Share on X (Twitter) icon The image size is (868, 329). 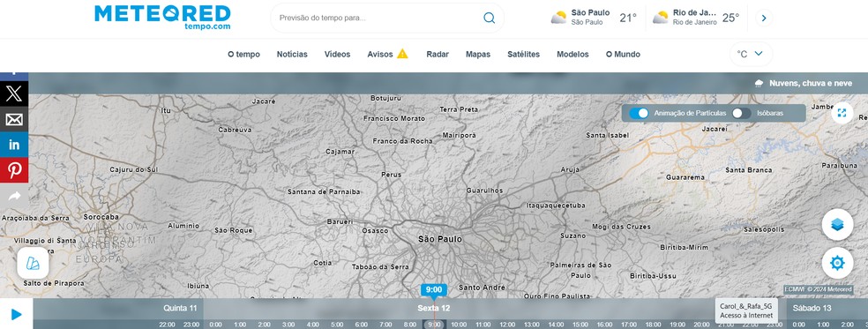14,93
